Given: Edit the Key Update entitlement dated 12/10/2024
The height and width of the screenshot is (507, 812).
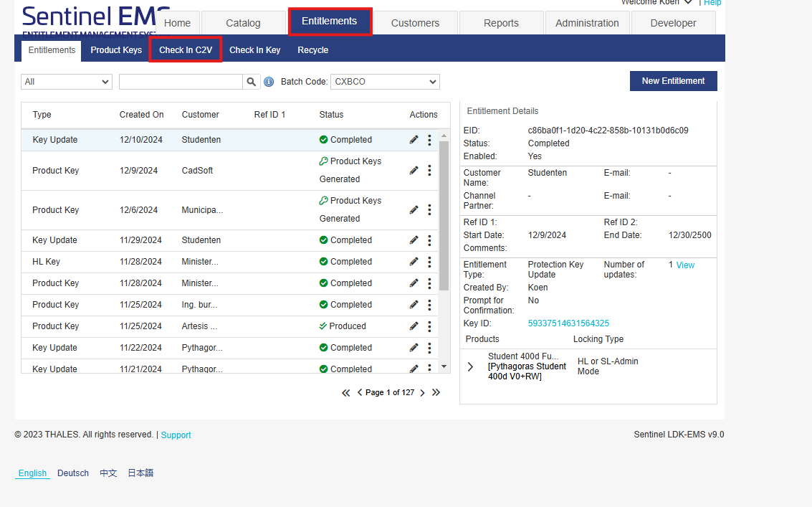Looking at the screenshot, I should [x=414, y=139].
